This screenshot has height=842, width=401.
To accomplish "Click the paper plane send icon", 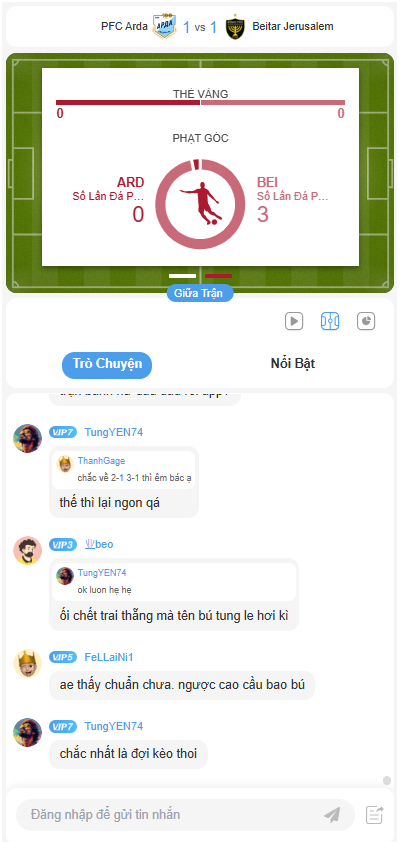I will pos(332,815).
